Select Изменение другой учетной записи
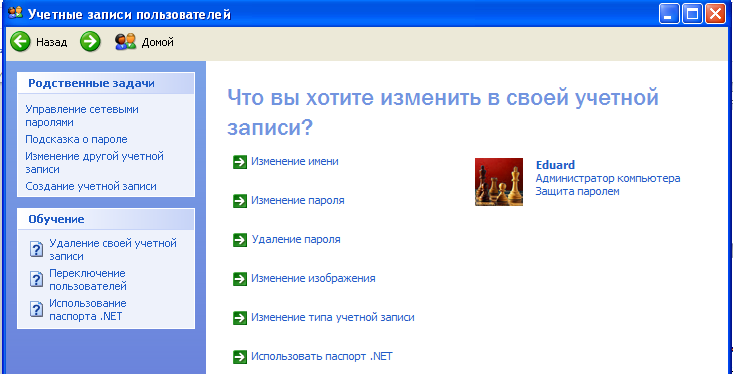This screenshot has width=733, height=374. pos(94,163)
